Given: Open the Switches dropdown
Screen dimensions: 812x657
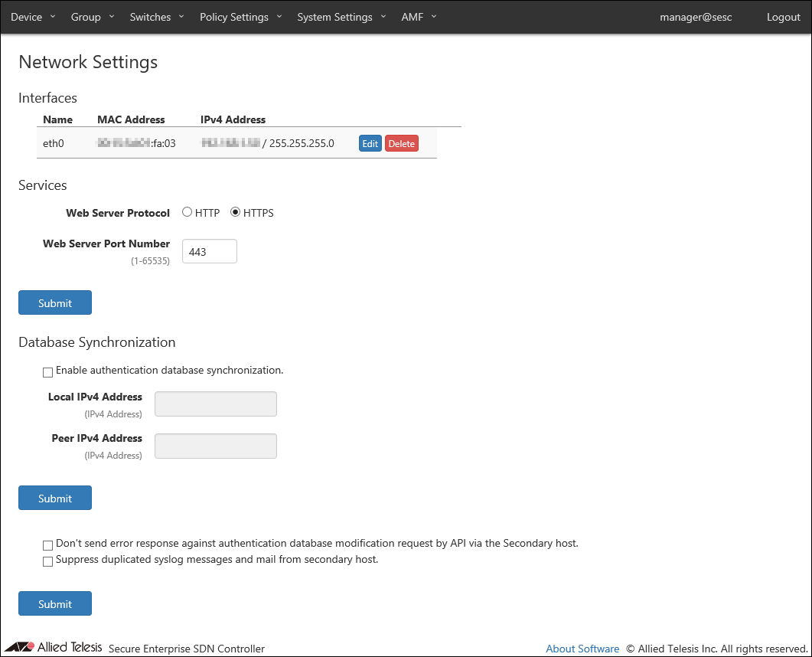Looking at the screenshot, I should [x=157, y=17].
